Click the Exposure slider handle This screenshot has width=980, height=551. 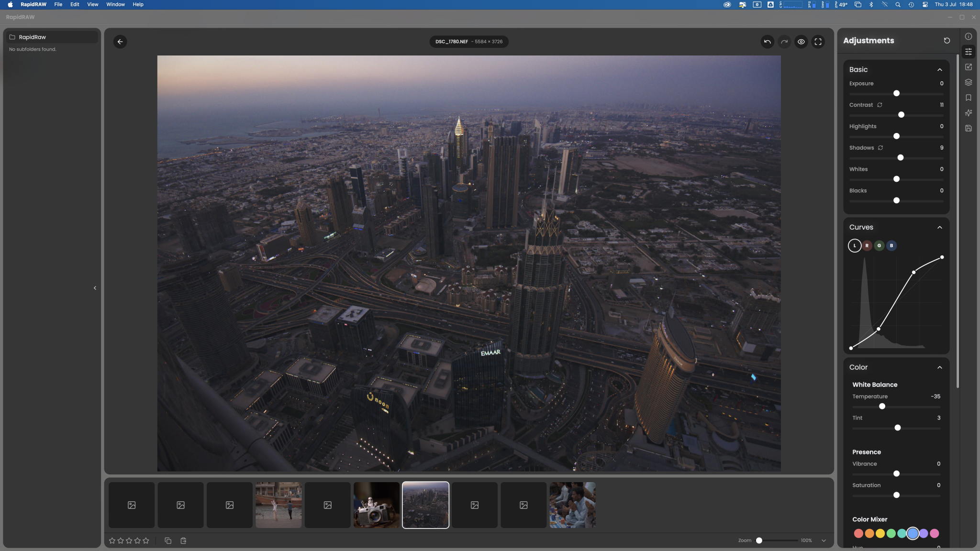[x=896, y=93]
